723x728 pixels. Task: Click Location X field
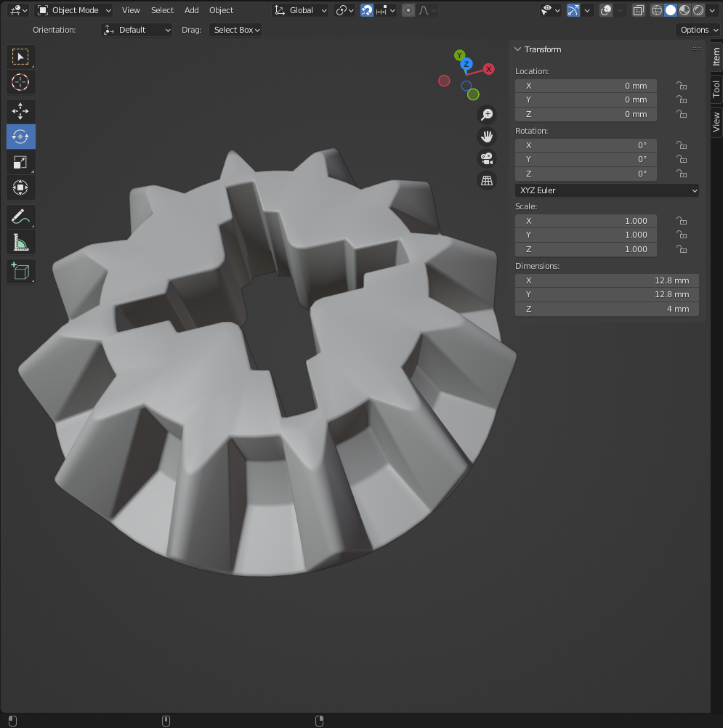click(586, 86)
